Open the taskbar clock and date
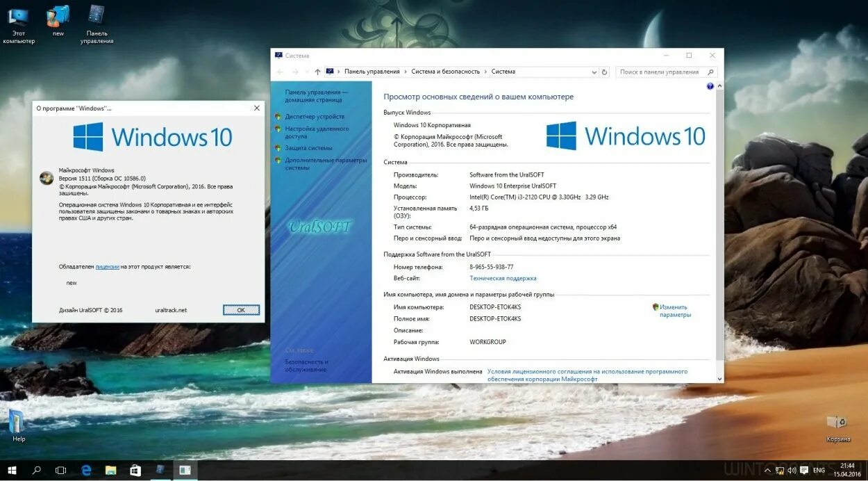 pos(846,470)
